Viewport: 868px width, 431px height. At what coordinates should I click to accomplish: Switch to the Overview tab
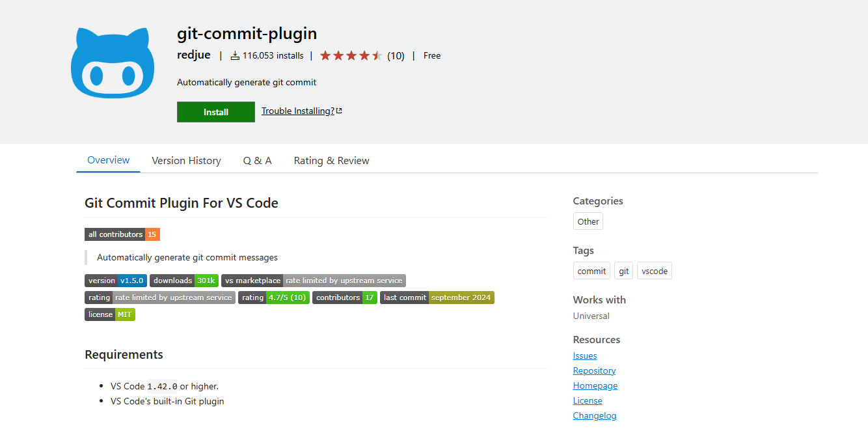point(109,160)
